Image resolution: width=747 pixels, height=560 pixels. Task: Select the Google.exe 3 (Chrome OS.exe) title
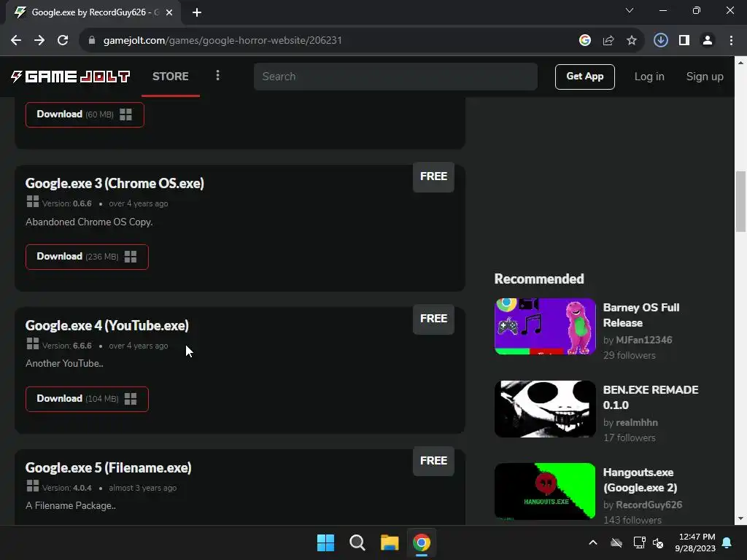(115, 183)
